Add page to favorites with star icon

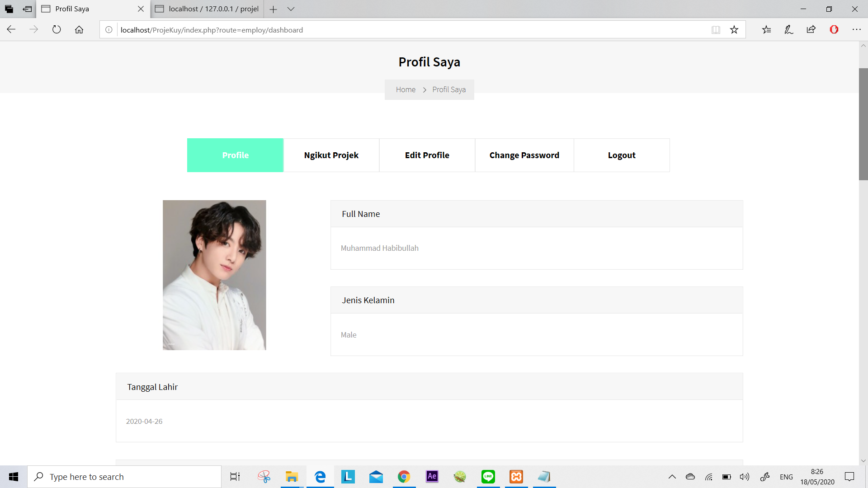(x=734, y=30)
